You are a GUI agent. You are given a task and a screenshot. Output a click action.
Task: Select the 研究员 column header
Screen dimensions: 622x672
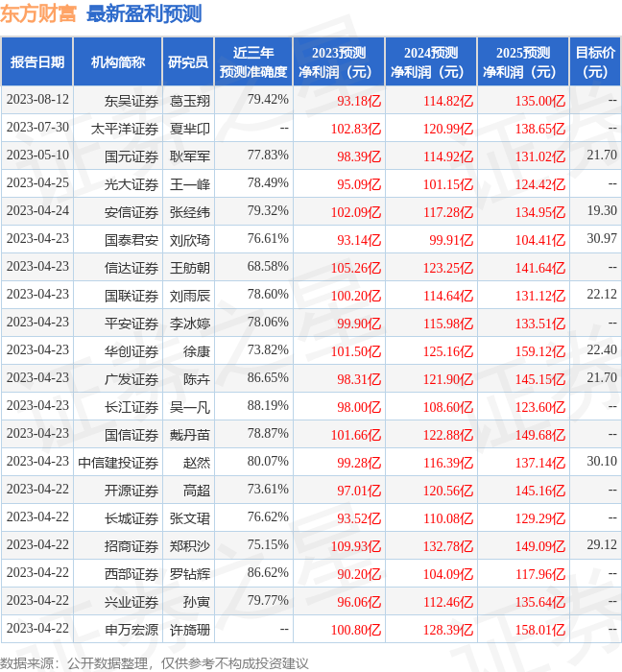[188, 62]
